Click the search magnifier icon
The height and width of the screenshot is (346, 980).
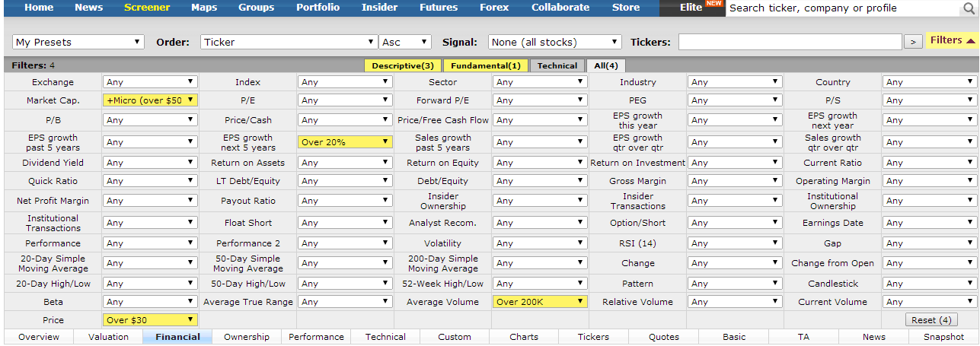[x=969, y=8]
